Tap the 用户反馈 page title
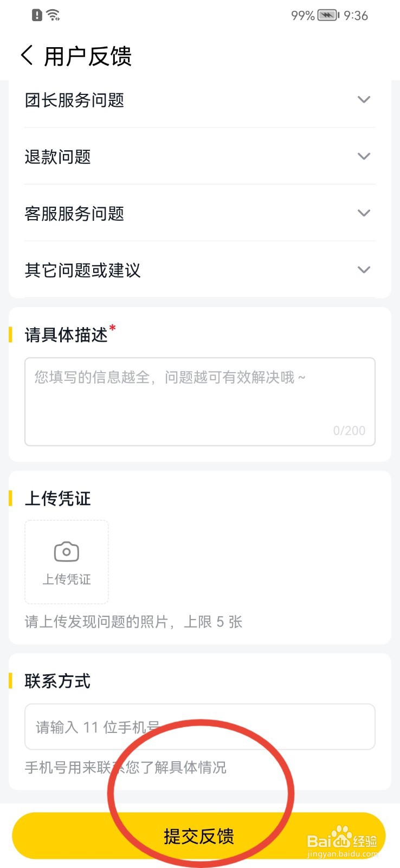The image size is (400, 868). tap(88, 56)
